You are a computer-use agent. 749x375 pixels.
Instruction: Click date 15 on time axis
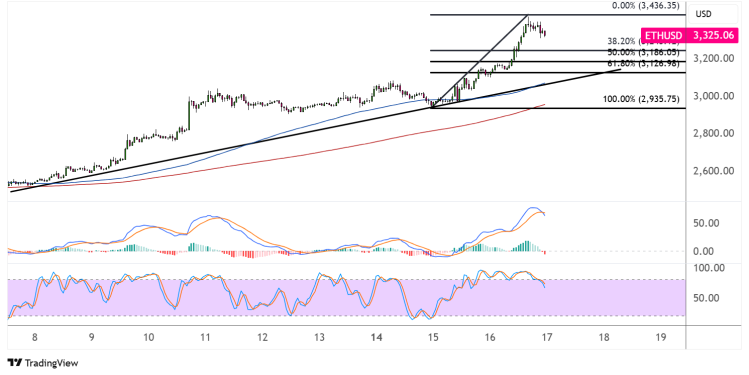pos(433,338)
